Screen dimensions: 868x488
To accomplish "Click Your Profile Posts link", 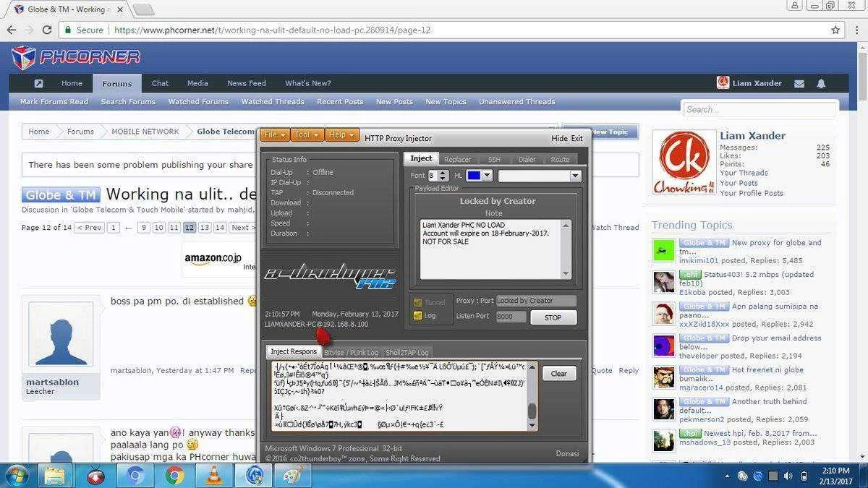I will click(x=752, y=193).
